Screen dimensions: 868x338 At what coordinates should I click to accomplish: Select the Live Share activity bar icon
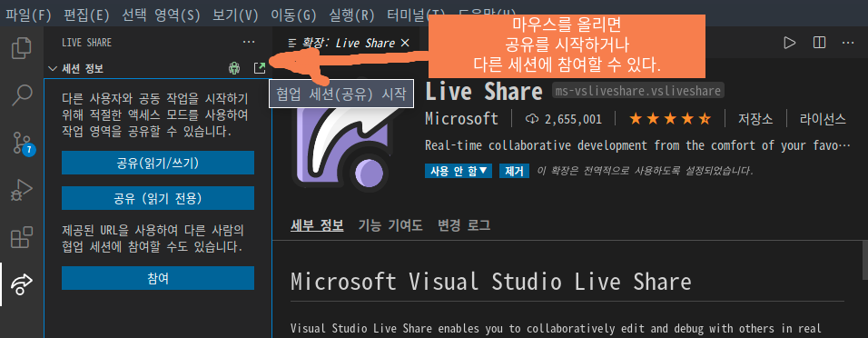(22, 283)
